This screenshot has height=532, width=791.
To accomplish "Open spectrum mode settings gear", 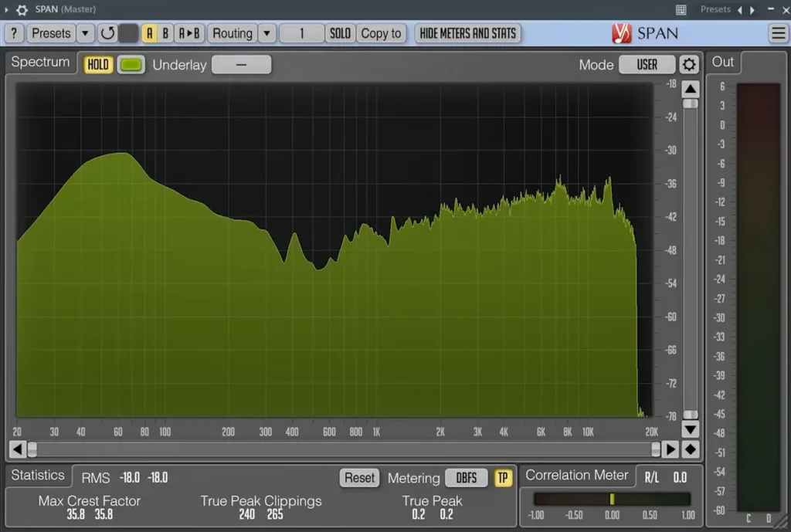I will coord(689,65).
